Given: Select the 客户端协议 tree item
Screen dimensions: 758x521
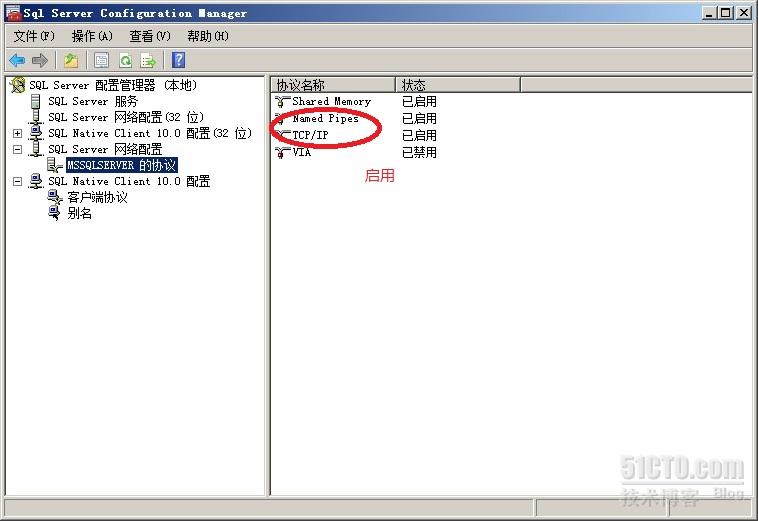Looking at the screenshot, I should tap(97, 197).
